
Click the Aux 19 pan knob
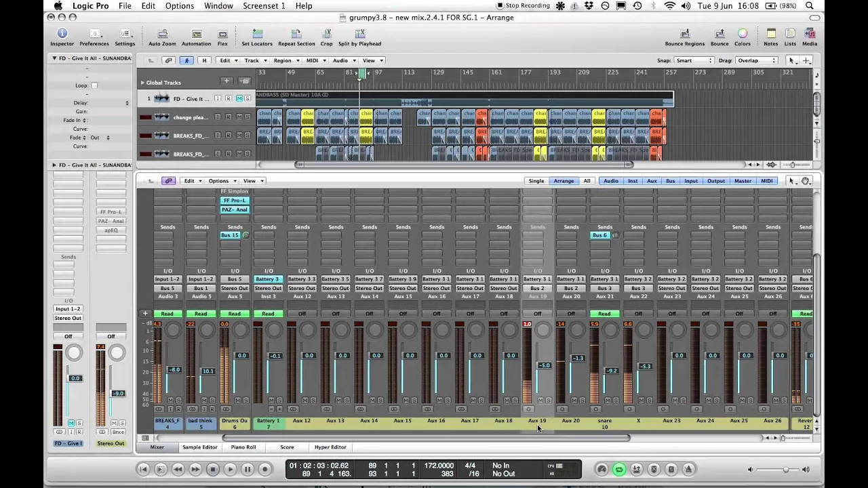(543, 330)
